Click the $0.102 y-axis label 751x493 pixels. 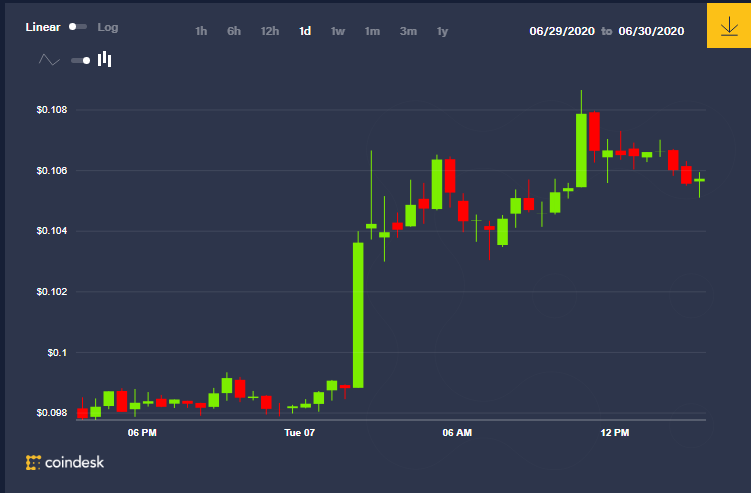coord(52,292)
